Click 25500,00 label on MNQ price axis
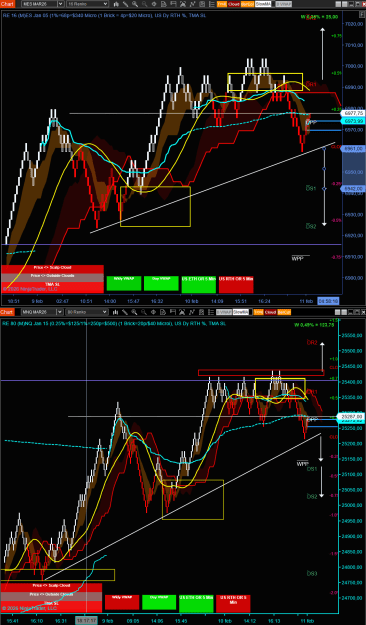This screenshot has width=366, height=625. coord(351,351)
